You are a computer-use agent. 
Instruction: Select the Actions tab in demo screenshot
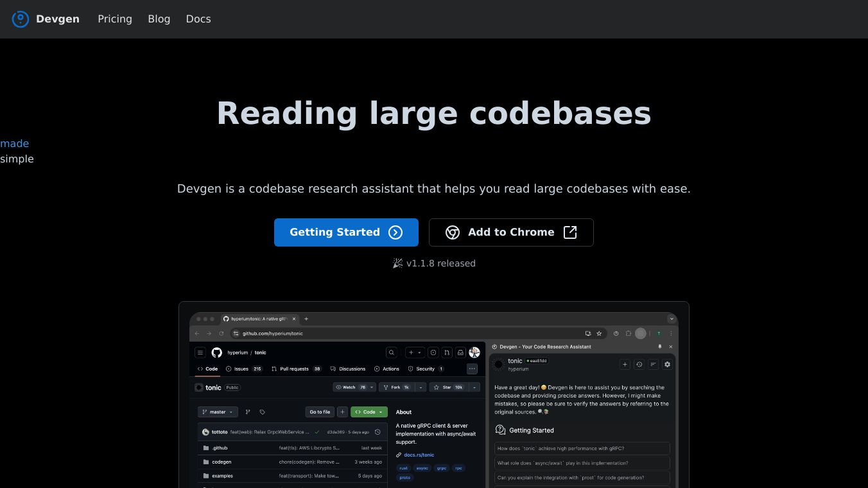click(x=386, y=369)
